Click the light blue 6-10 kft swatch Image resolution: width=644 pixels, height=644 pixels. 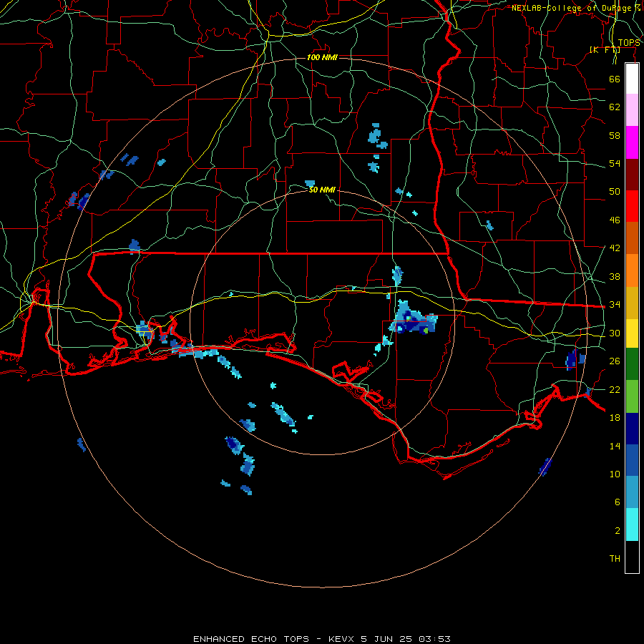[x=632, y=492]
